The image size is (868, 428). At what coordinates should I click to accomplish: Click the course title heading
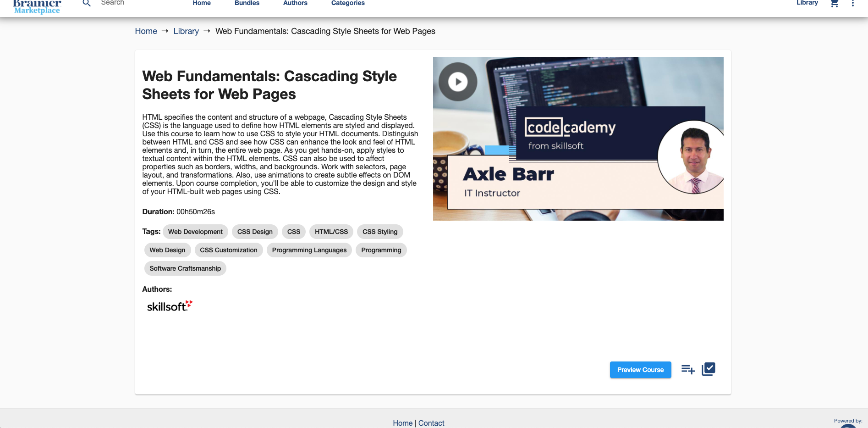[269, 85]
